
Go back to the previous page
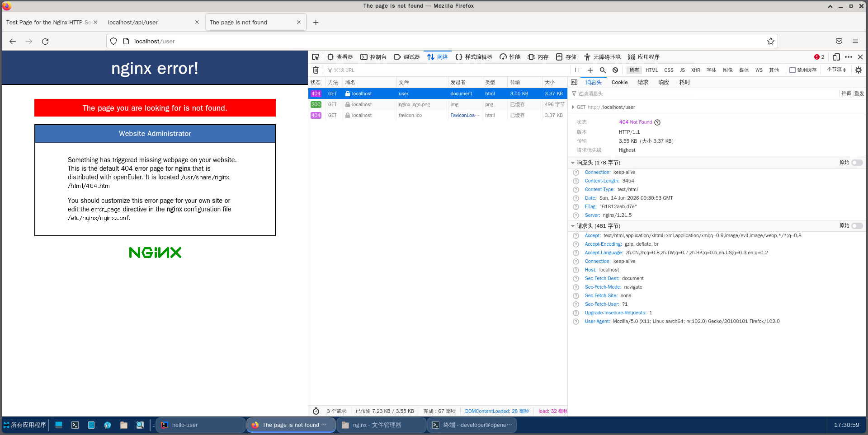coord(13,41)
